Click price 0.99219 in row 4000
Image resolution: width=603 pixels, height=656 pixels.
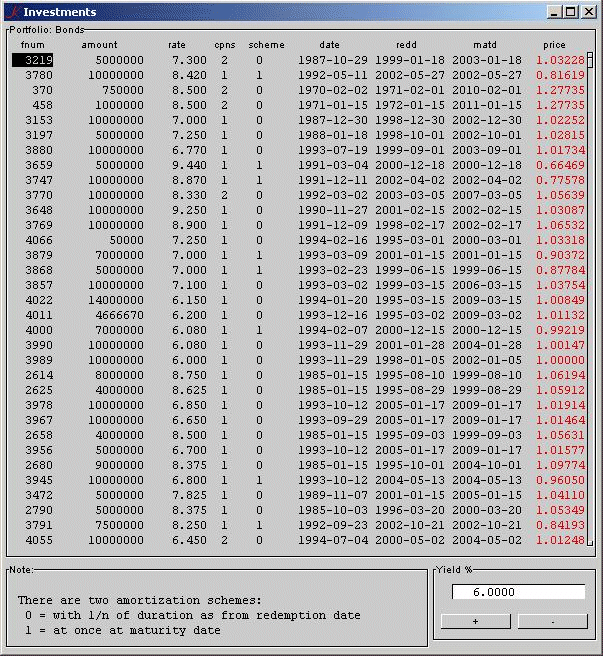point(560,330)
